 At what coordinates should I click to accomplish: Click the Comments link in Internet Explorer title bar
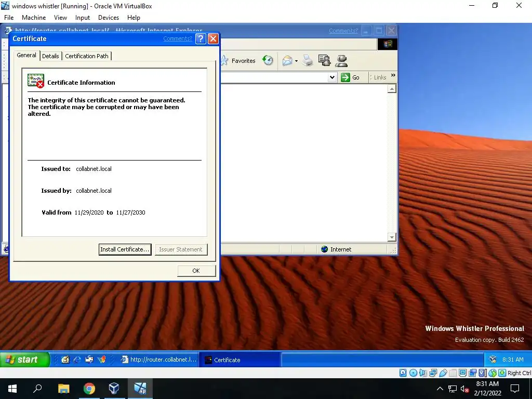[x=343, y=31]
